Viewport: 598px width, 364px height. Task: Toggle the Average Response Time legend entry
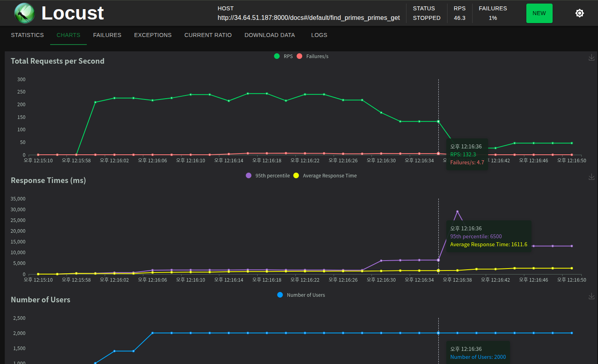point(325,175)
